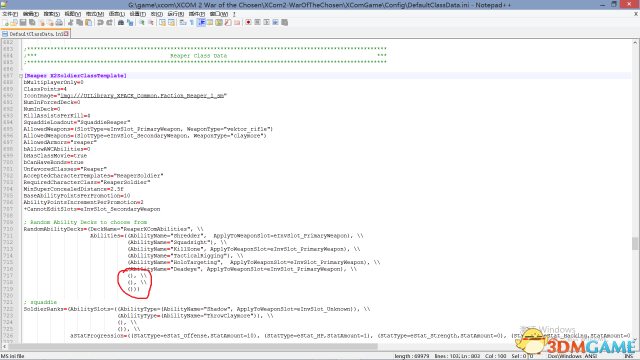Click the 'MS ini file' status text
The image size is (640, 360).
[13, 356]
